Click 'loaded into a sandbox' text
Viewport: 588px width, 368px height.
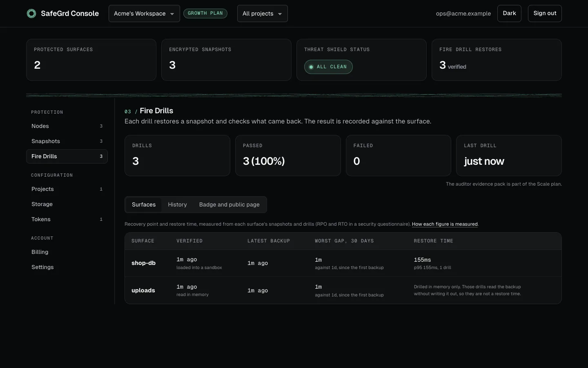199,267
